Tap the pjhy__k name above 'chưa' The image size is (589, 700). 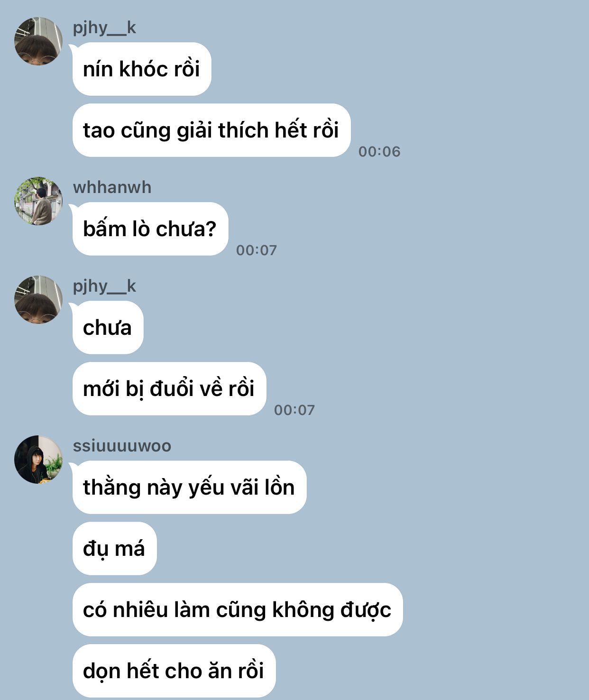click(x=104, y=286)
